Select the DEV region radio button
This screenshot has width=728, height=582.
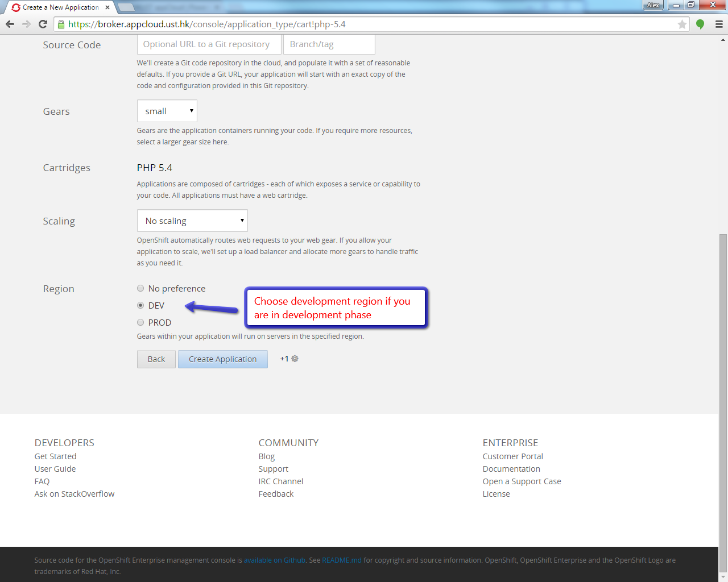click(x=140, y=306)
